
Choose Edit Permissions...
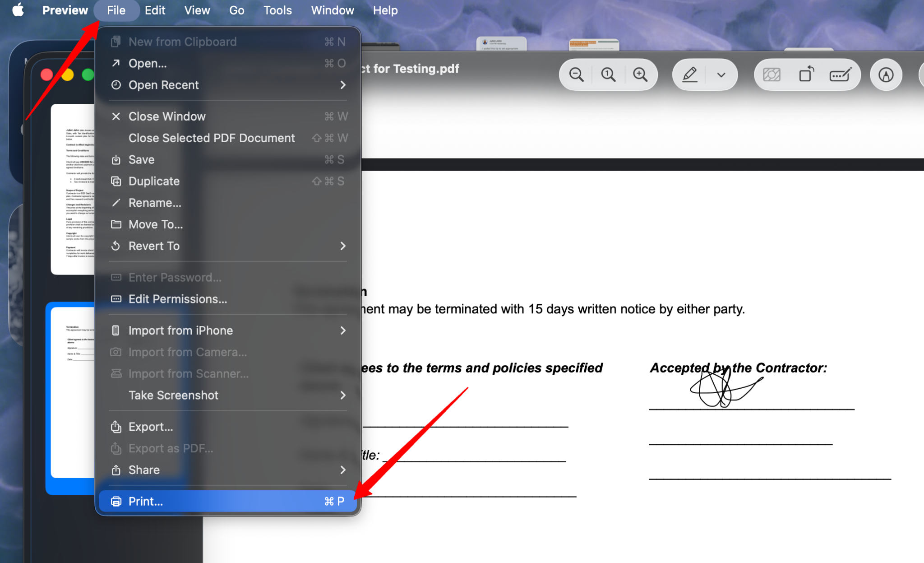(228, 299)
